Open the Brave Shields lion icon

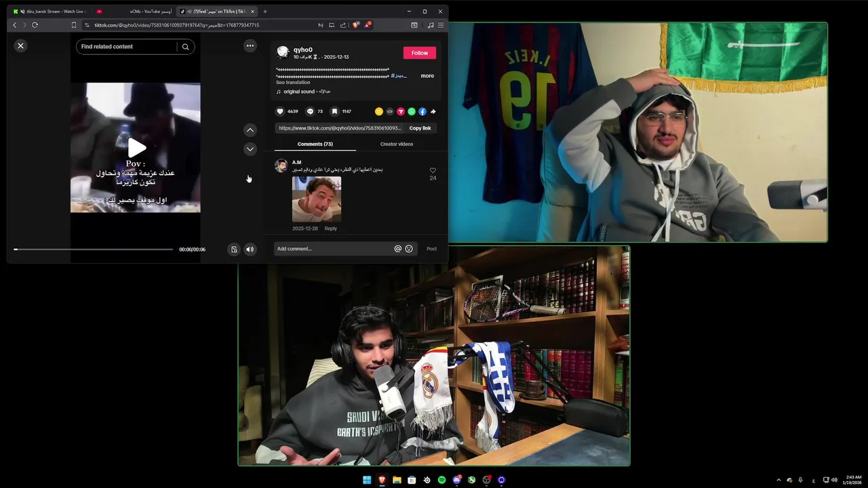[357, 25]
